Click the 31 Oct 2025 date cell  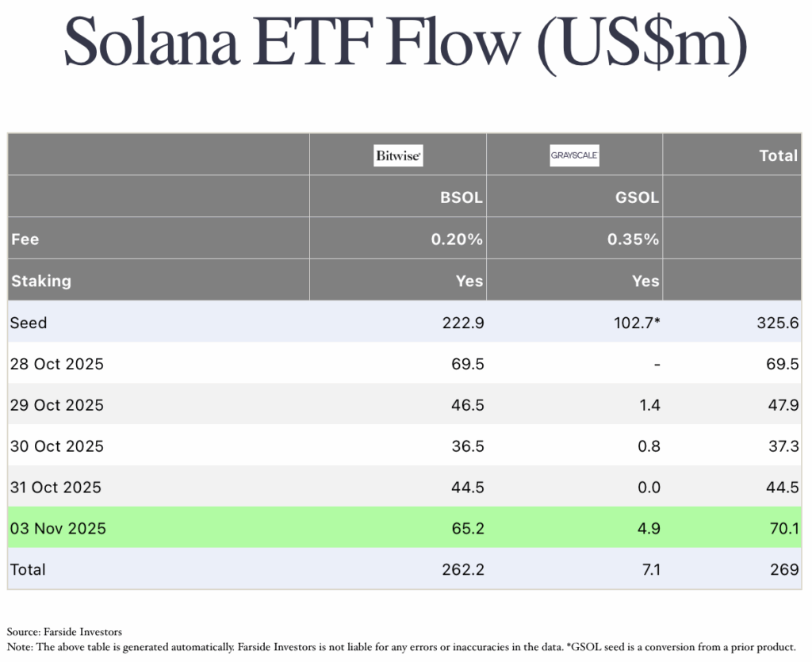(x=56, y=488)
